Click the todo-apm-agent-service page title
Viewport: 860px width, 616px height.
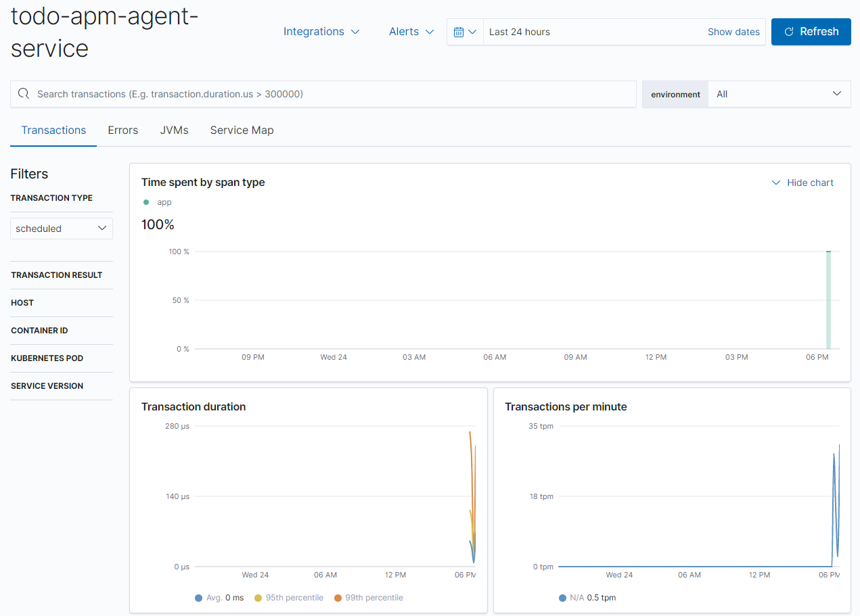[105, 32]
